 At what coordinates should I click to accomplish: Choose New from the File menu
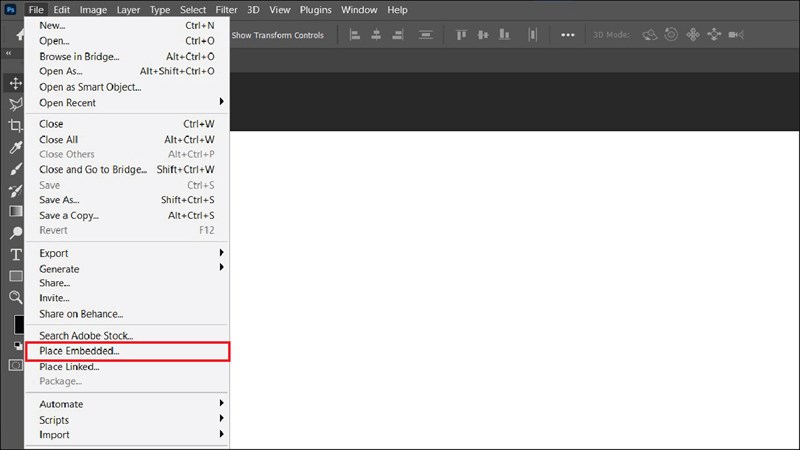pos(127,25)
